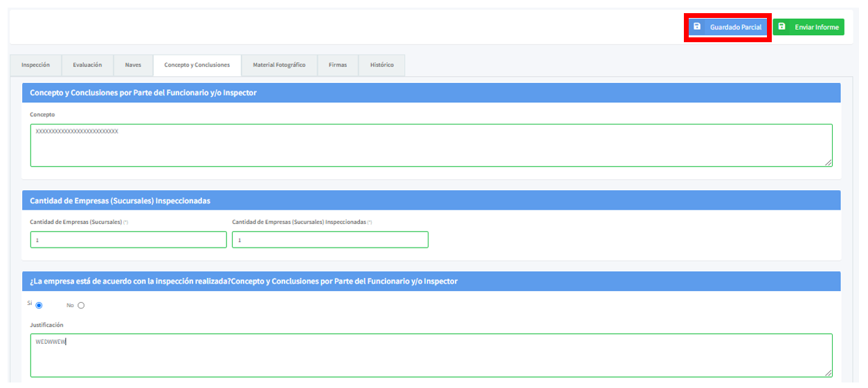Go to the Naves tab
The height and width of the screenshot is (388, 868).
pyautogui.click(x=133, y=65)
